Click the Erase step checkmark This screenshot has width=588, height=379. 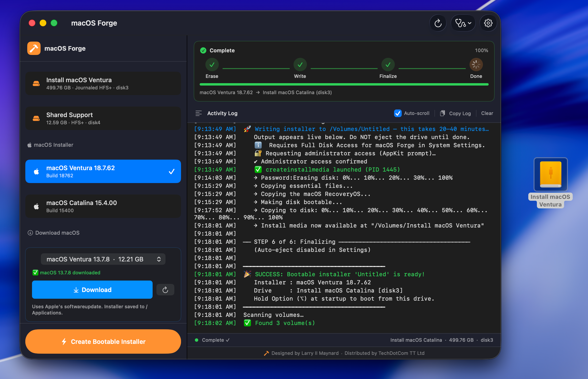212,65
